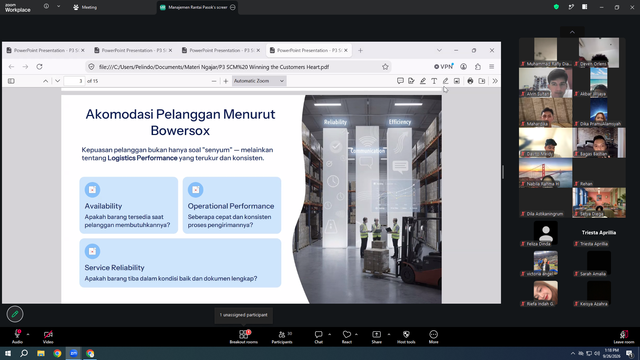Open Host tools shield
Viewport: 640px width, 360px height.
pos(406,336)
